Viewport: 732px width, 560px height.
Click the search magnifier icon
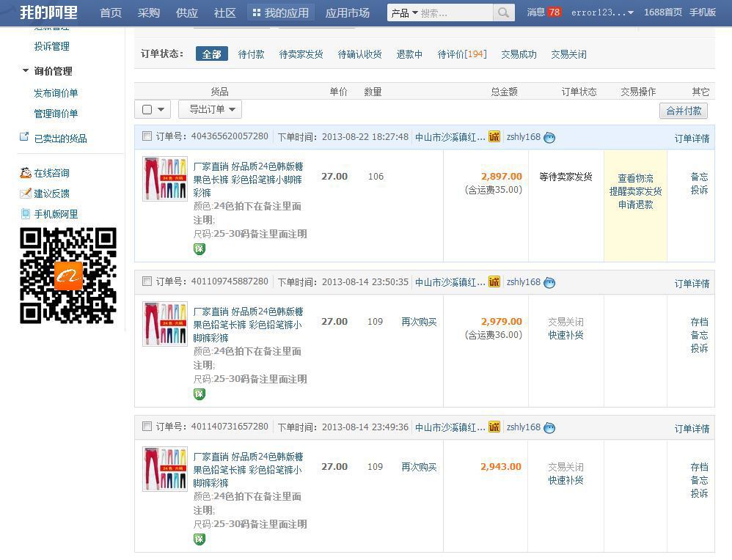click(503, 12)
